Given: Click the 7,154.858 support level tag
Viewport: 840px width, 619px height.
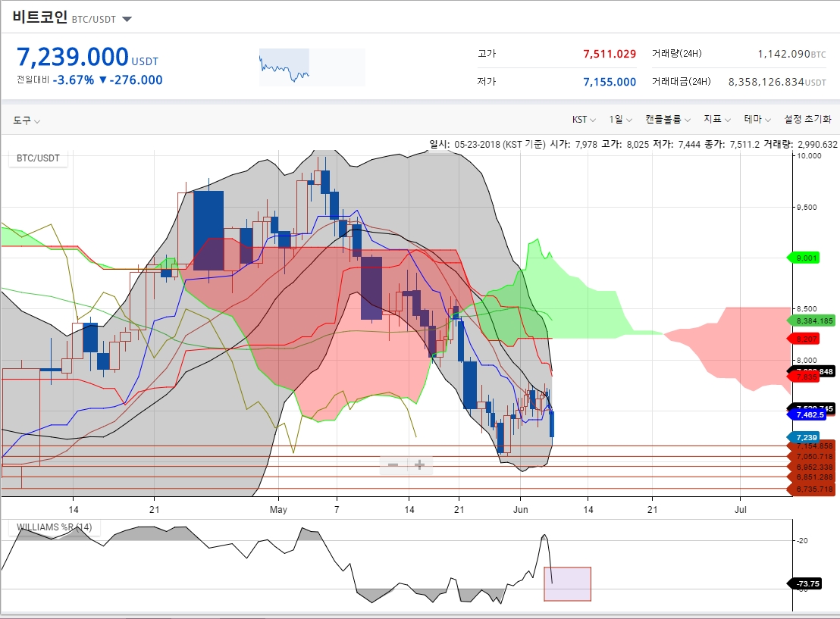Looking at the screenshot, I should [x=811, y=446].
